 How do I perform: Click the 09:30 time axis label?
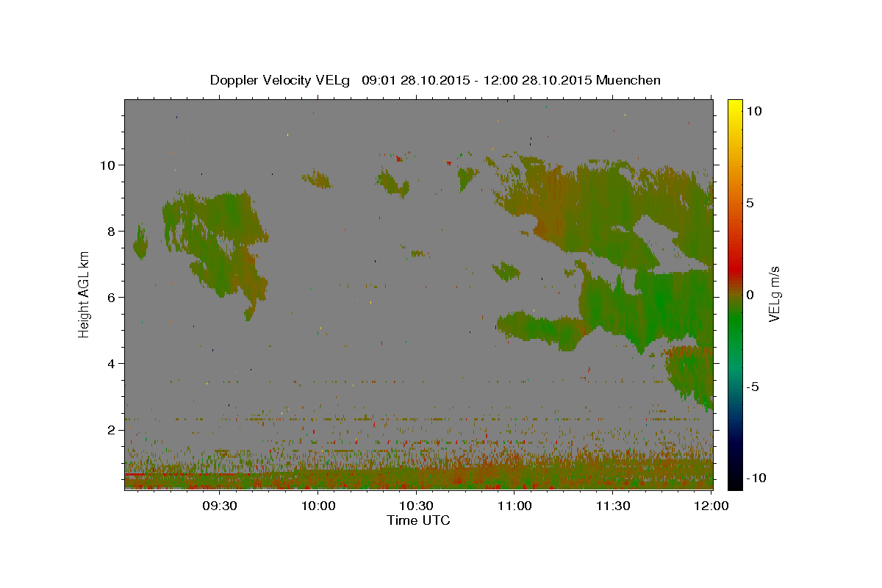[x=220, y=506]
